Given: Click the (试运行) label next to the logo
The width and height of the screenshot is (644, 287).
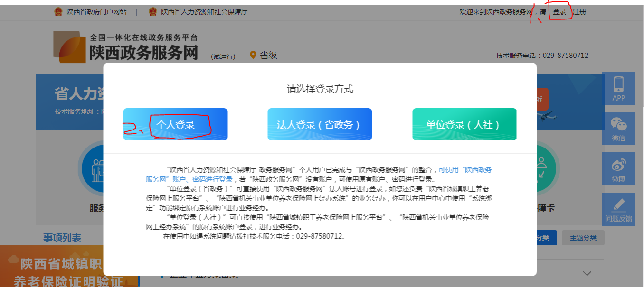Looking at the screenshot, I should [x=223, y=56].
